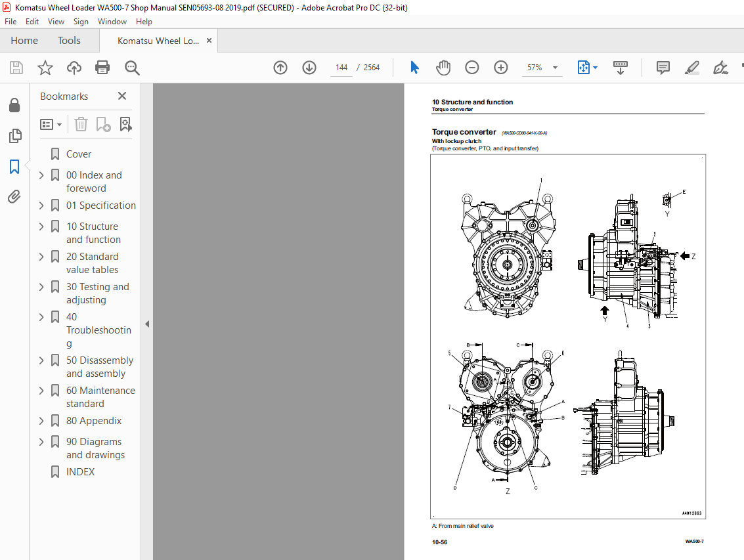Toggle the bookmarks side panel icon
This screenshot has width=744, height=560.
pos(14,166)
